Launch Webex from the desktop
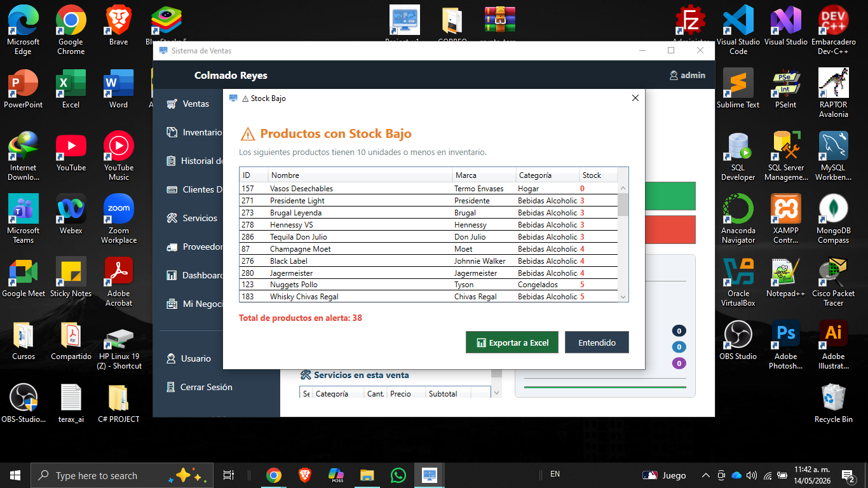The height and width of the screenshot is (488, 868). (71, 214)
